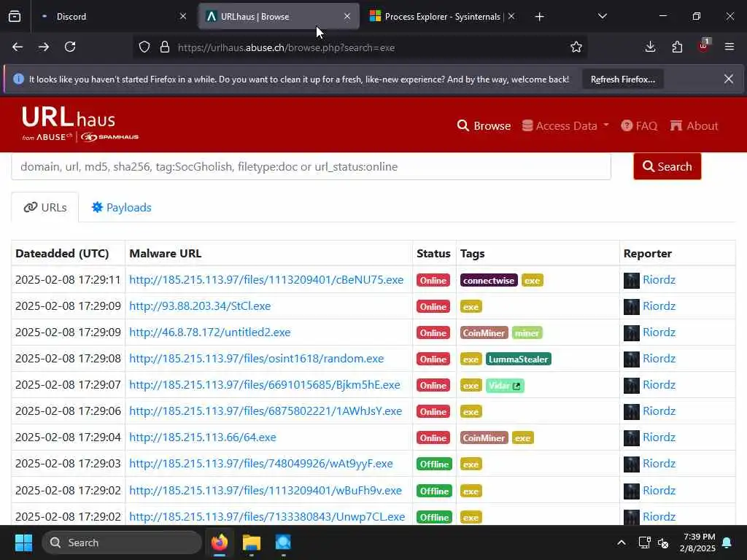
Task: Close the Discord tab
Action: (x=183, y=17)
